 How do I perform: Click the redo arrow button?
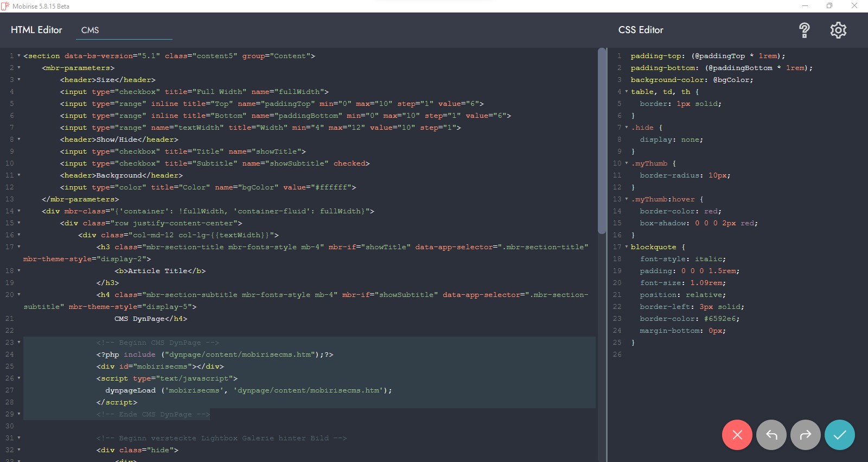click(806, 435)
